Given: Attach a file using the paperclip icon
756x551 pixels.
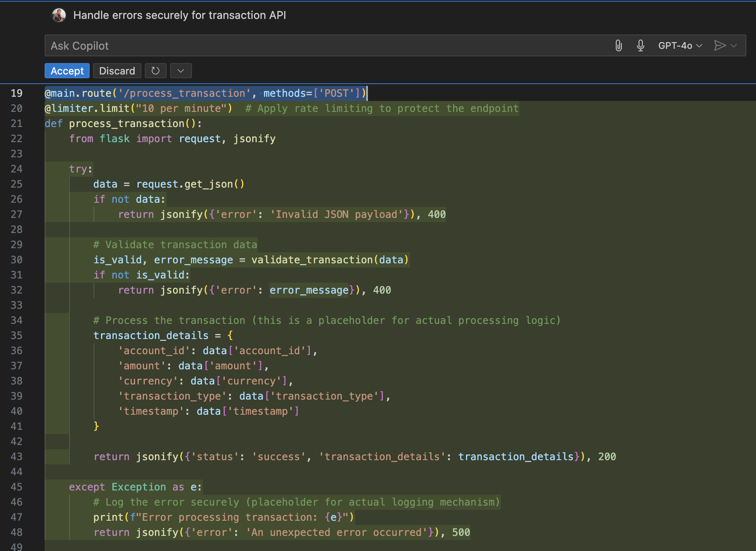Looking at the screenshot, I should (619, 45).
